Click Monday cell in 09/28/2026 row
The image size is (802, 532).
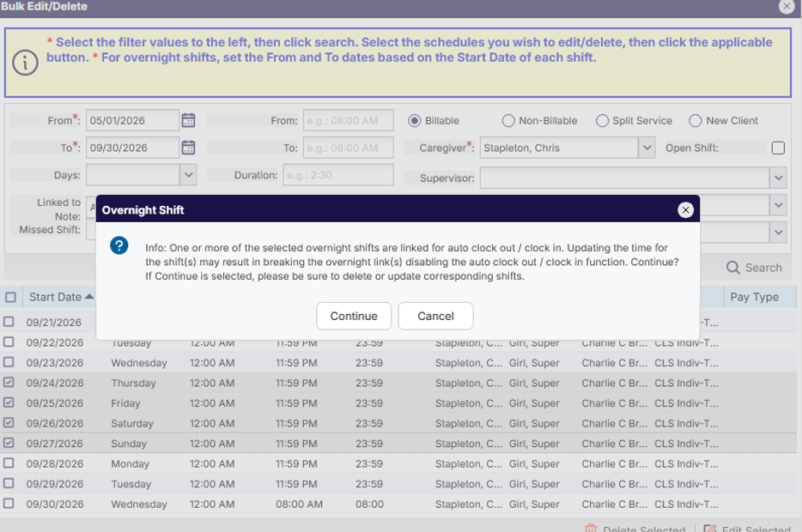click(x=130, y=463)
